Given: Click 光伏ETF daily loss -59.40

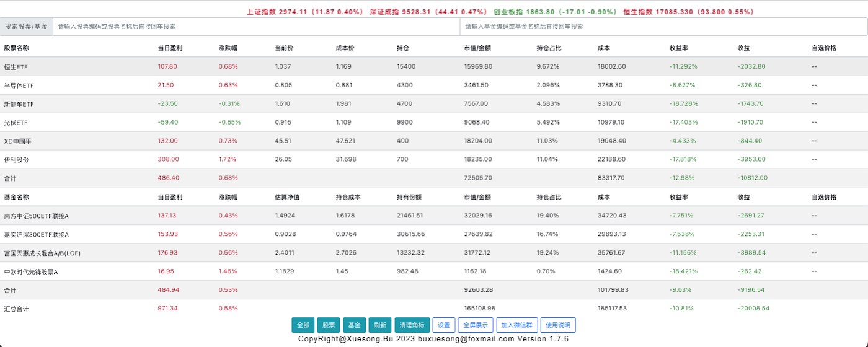Looking at the screenshot, I should click(x=168, y=122).
